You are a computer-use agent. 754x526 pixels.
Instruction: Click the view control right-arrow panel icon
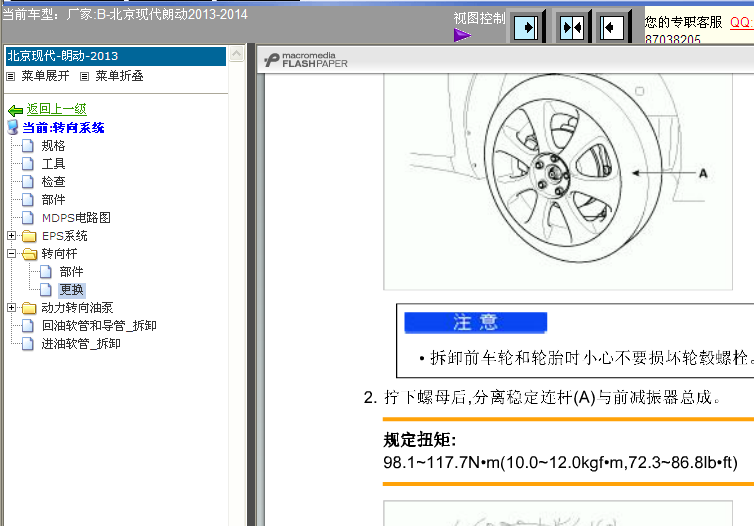[x=527, y=27]
